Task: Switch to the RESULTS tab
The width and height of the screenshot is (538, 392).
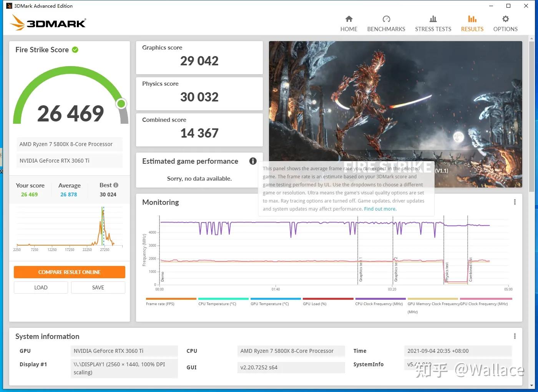Action: point(472,23)
